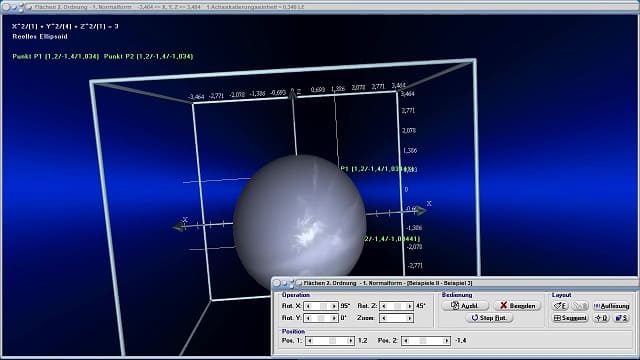
Task: Increase Rot. Z with right arrow
Action: (409, 306)
